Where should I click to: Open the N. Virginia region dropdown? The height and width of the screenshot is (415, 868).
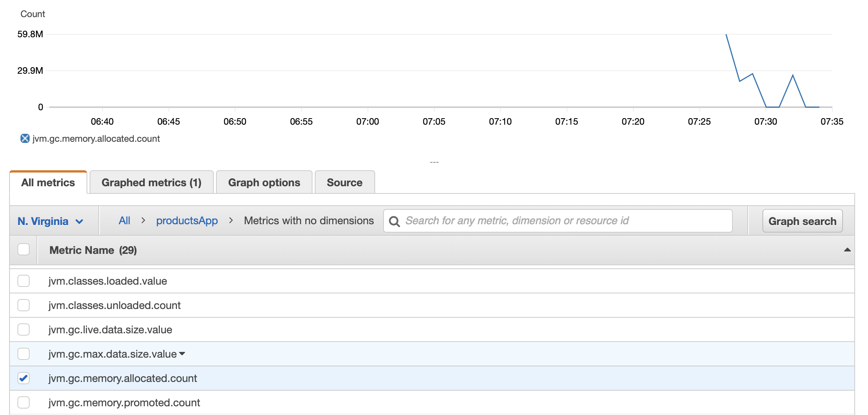coord(50,221)
